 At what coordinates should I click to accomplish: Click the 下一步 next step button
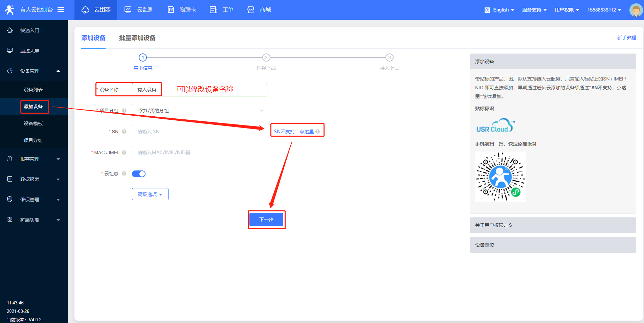pyautogui.click(x=266, y=220)
